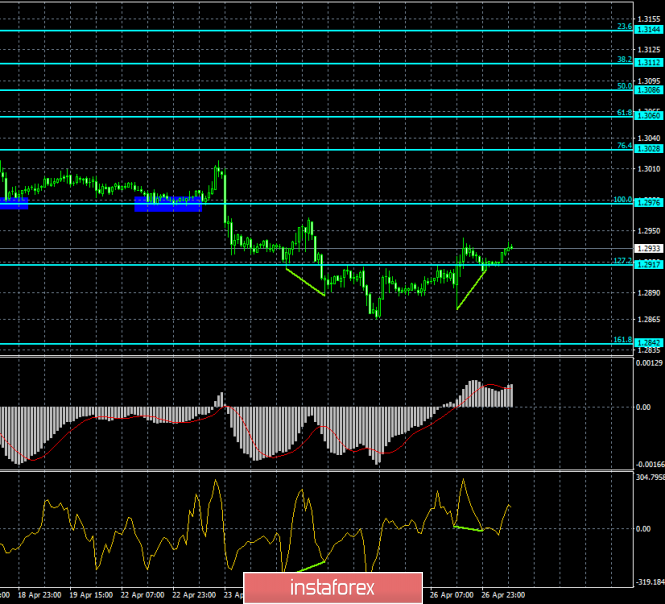Click the 1.3095 price scale value
Screen dimensions: 665x604
[x=649, y=81]
